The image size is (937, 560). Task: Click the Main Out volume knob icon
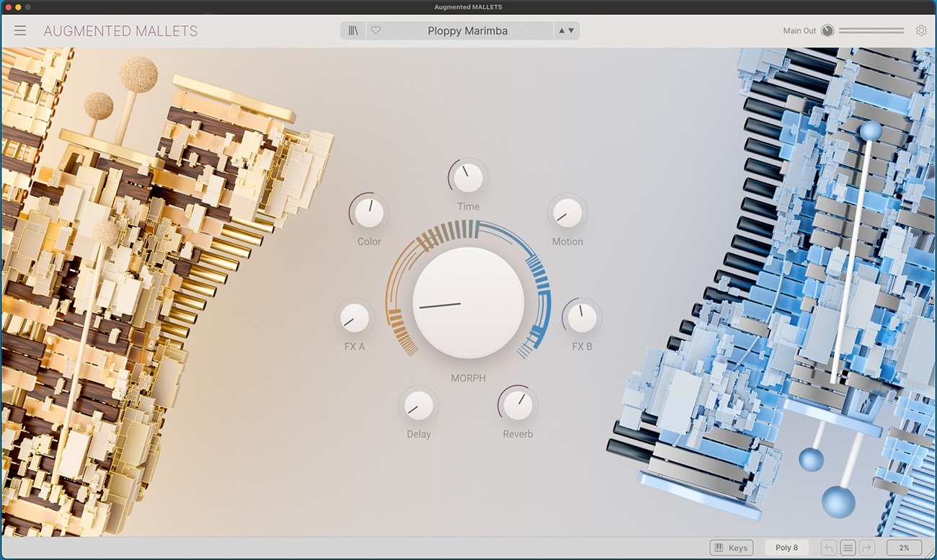coord(827,30)
